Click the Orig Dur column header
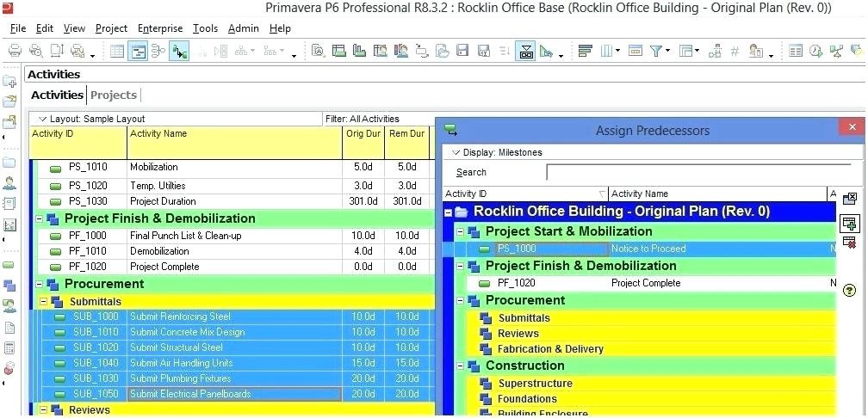The width and height of the screenshot is (868, 418). tap(361, 134)
